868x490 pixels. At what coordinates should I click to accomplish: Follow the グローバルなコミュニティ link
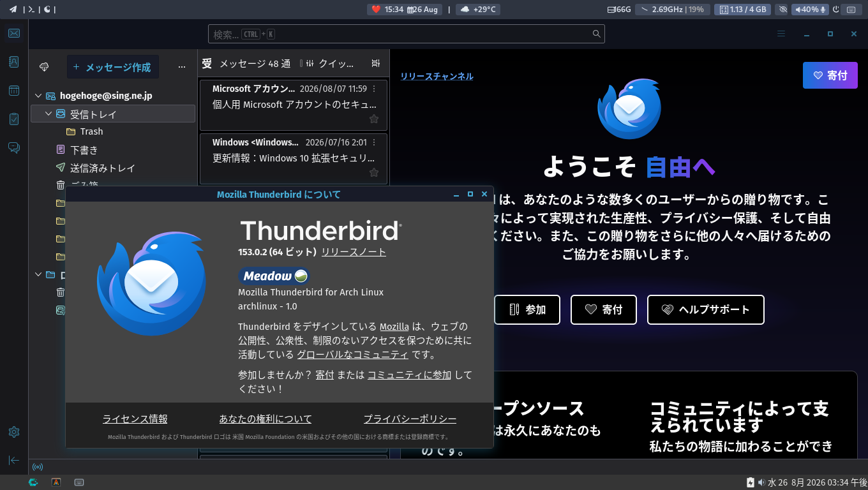click(353, 354)
